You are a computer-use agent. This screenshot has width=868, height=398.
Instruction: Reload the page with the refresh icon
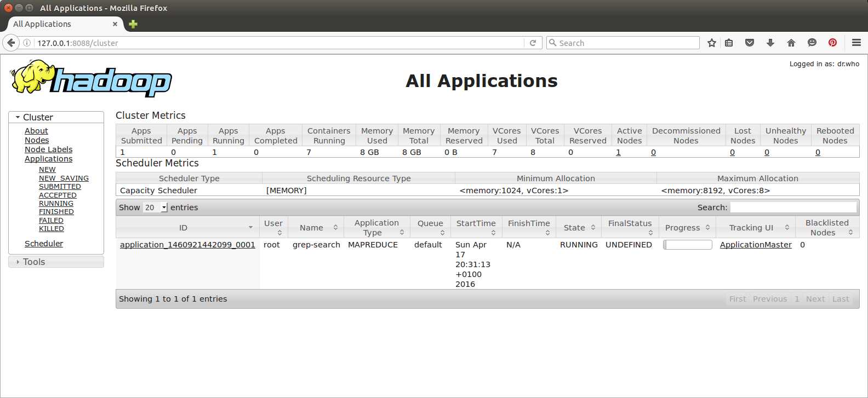tap(533, 43)
